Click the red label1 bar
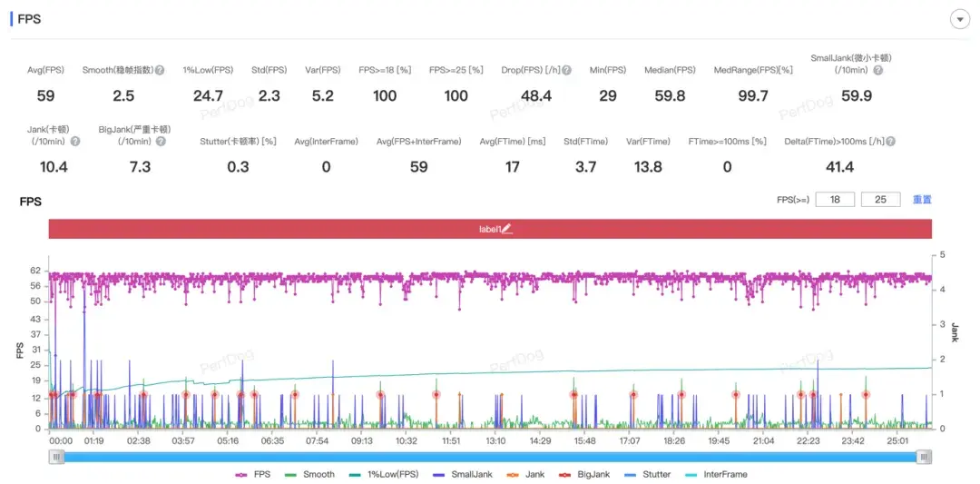Viewport: 980px width, 484px height. click(272, 230)
